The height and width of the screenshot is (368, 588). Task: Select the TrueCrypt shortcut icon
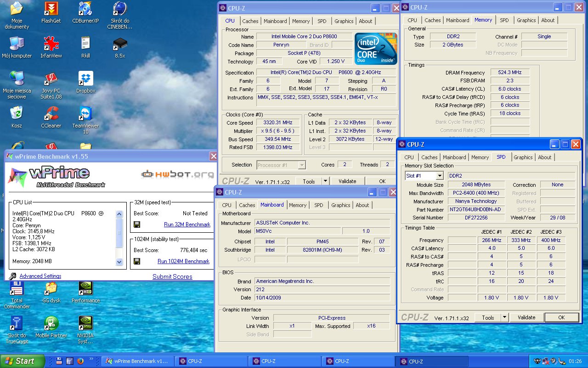[x=17, y=323]
